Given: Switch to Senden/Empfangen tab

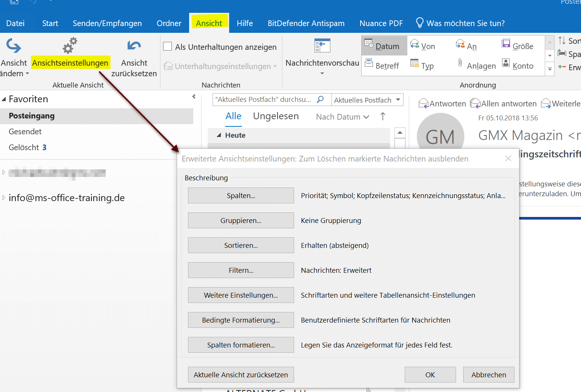Looking at the screenshot, I should (x=107, y=23).
